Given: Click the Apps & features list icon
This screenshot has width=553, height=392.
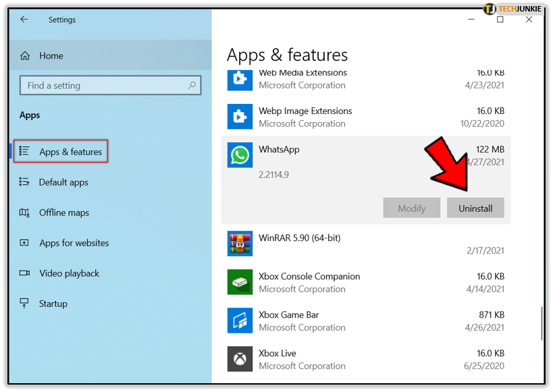Looking at the screenshot, I should click(24, 151).
